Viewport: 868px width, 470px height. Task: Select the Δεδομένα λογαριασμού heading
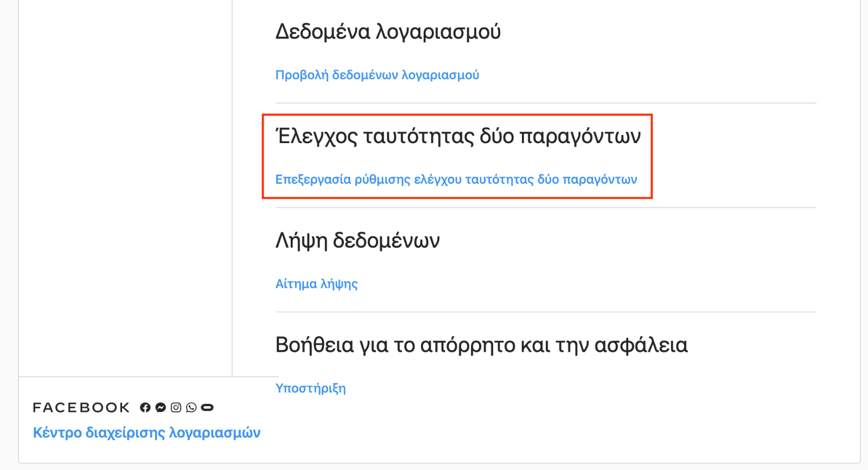(x=388, y=32)
